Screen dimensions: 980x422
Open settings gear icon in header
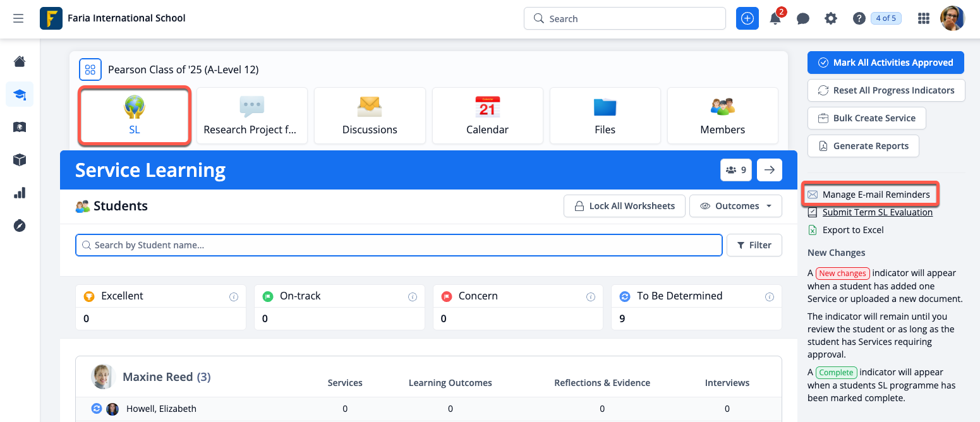point(831,19)
